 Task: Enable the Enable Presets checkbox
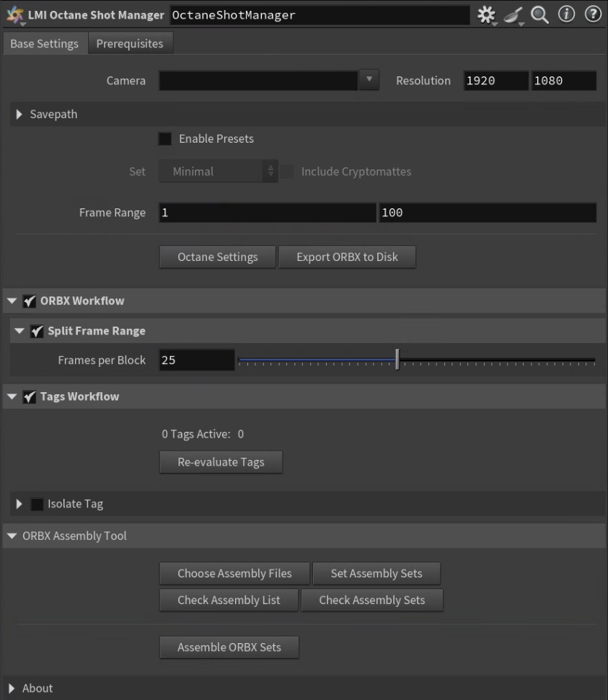(x=165, y=139)
